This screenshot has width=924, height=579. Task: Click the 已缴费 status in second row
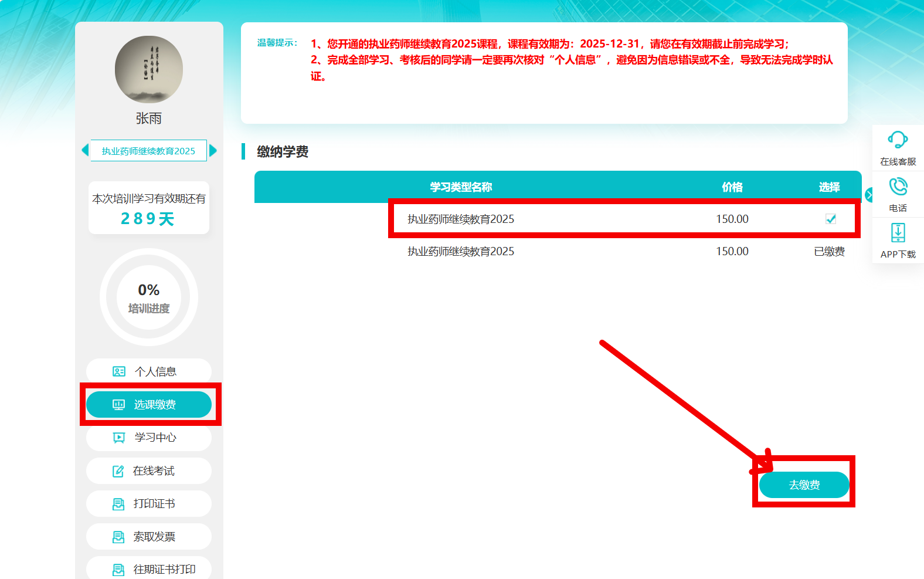click(x=829, y=252)
